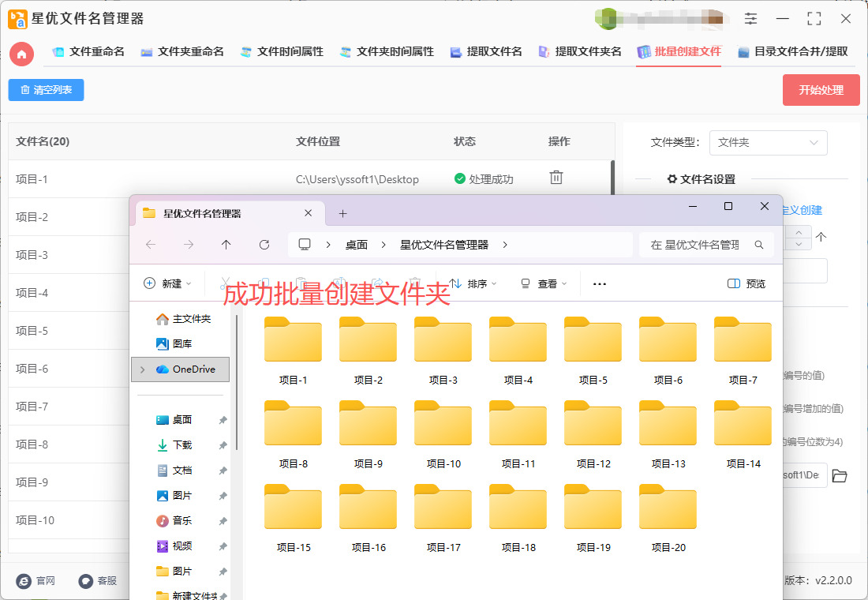This screenshot has width=868, height=600.
Task: Click the 清空列表 button
Action: pyautogui.click(x=46, y=90)
